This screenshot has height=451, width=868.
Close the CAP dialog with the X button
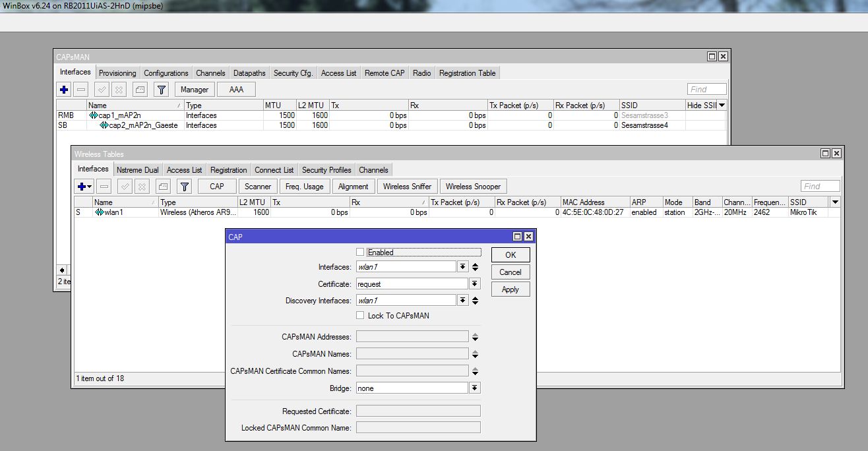(x=528, y=237)
